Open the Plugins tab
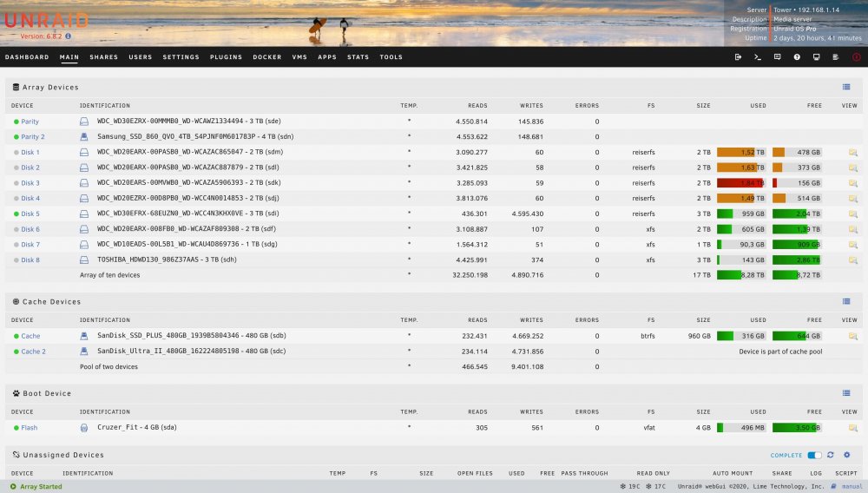868x493 pixels. pyautogui.click(x=226, y=57)
